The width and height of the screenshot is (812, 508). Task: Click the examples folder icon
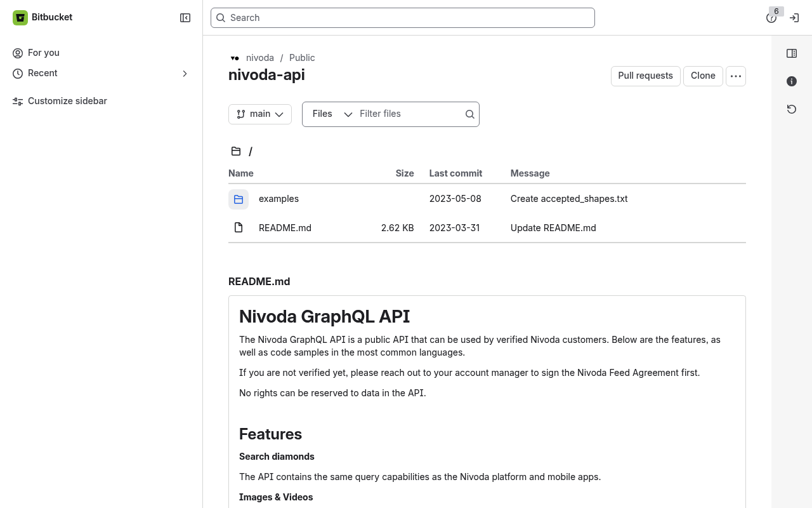point(239,199)
